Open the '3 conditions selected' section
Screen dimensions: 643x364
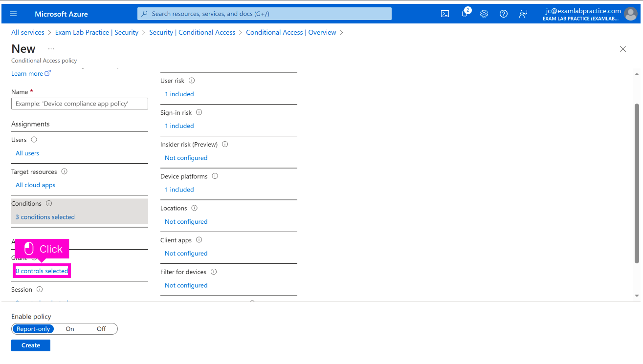coord(45,217)
